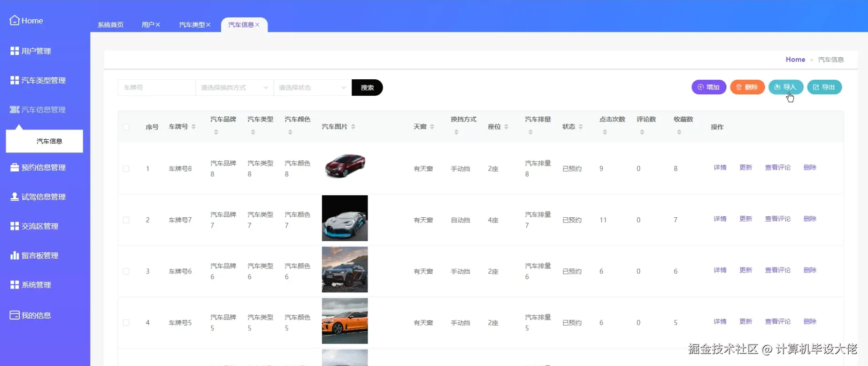Sort by 状态 column arrows
This screenshot has height=366, width=868.
(x=581, y=127)
